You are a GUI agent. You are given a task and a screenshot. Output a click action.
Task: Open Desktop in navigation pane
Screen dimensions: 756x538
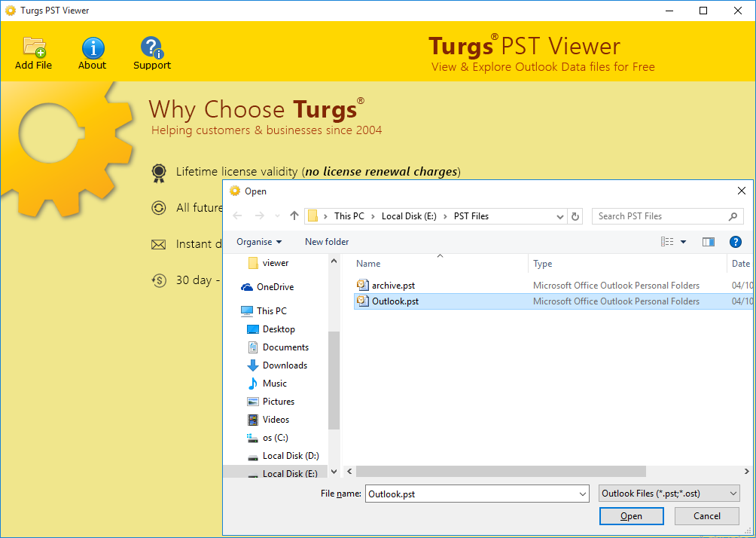(270, 329)
